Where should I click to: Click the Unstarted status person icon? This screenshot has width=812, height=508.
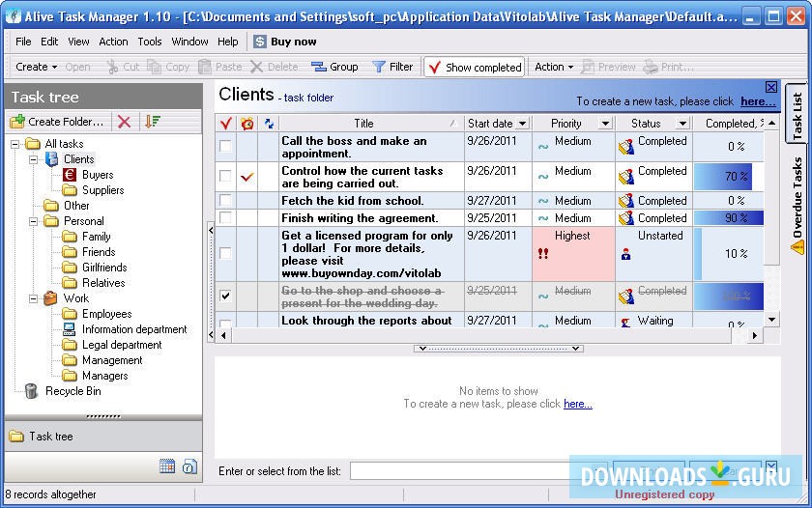(626, 254)
